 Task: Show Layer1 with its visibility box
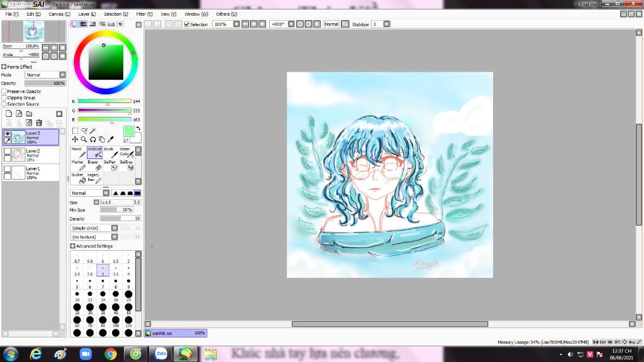(x=7, y=168)
